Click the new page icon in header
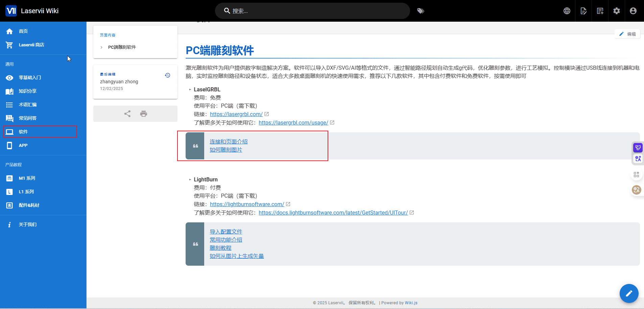The image size is (644, 309). pos(600,11)
